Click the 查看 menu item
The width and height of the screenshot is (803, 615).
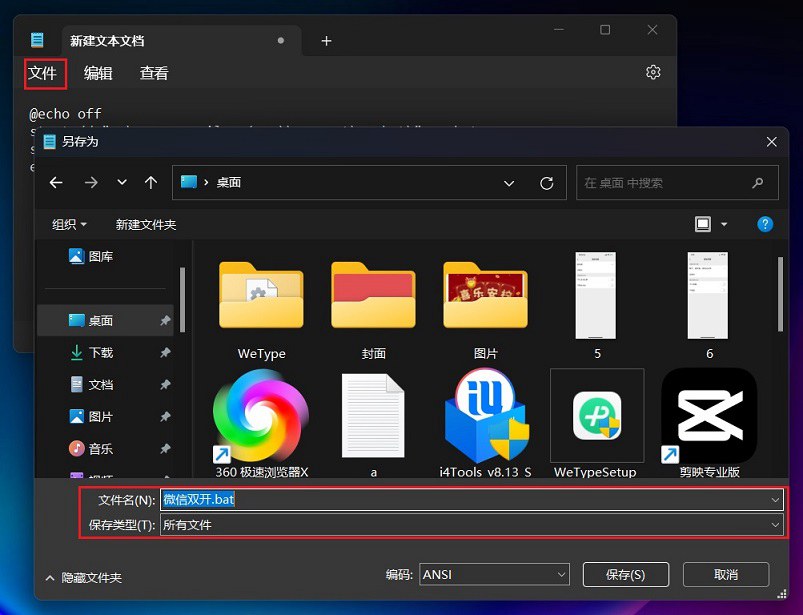click(154, 73)
